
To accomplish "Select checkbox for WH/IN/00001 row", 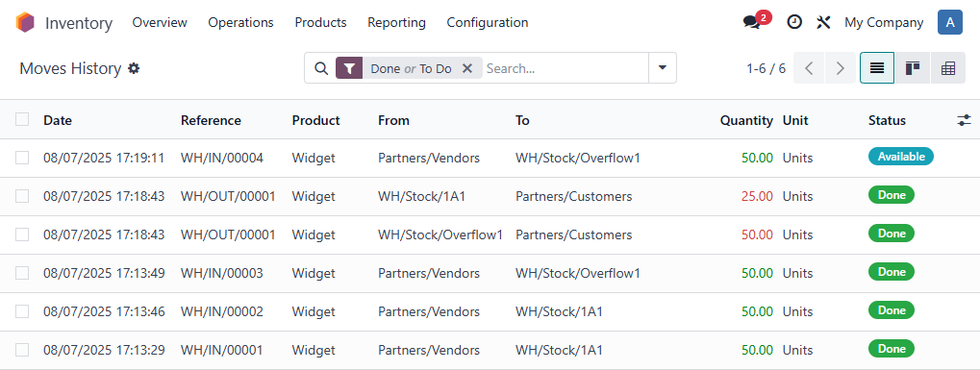I will tap(22, 350).
